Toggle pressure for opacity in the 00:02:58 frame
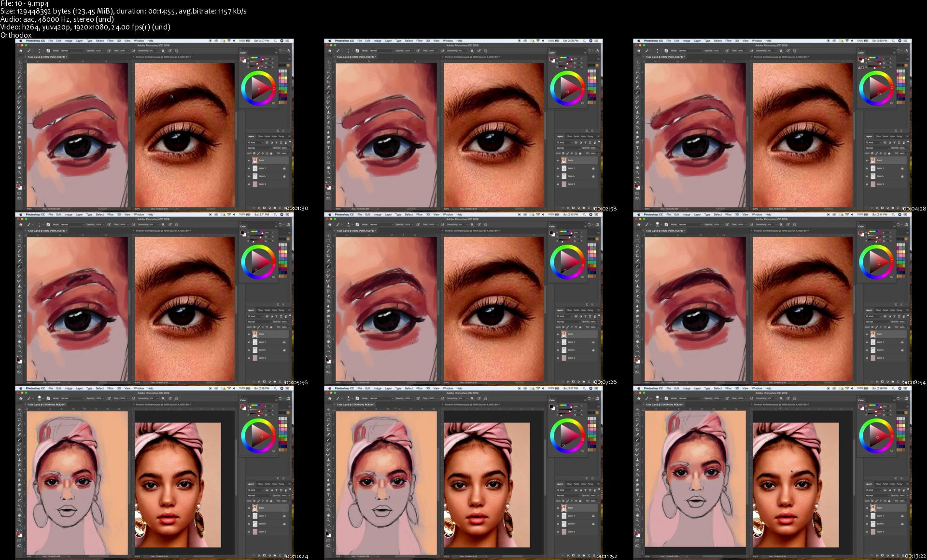The image size is (927, 560). (418, 51)
